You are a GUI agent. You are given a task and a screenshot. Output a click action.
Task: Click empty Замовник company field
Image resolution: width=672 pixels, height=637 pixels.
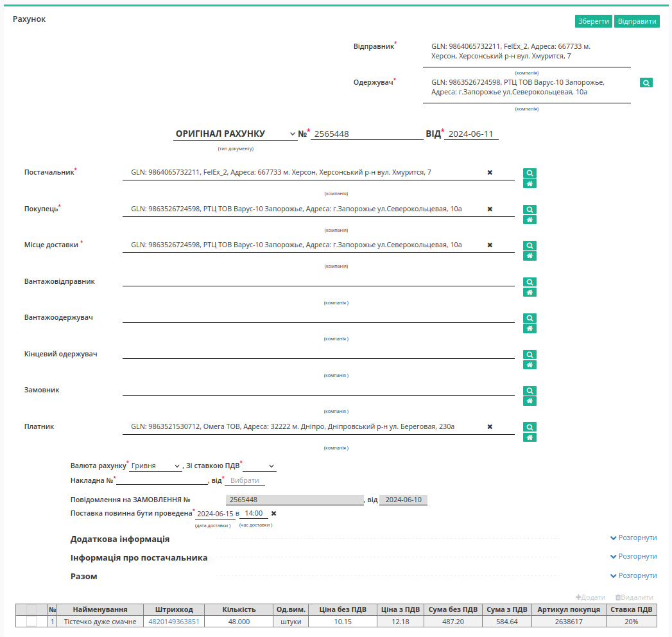pos(318,389)
